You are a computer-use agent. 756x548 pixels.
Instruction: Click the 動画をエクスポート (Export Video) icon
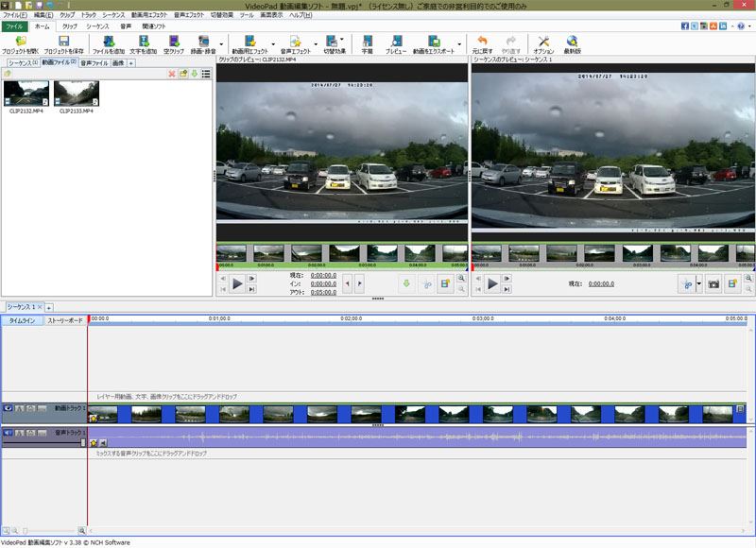point(434,42)
